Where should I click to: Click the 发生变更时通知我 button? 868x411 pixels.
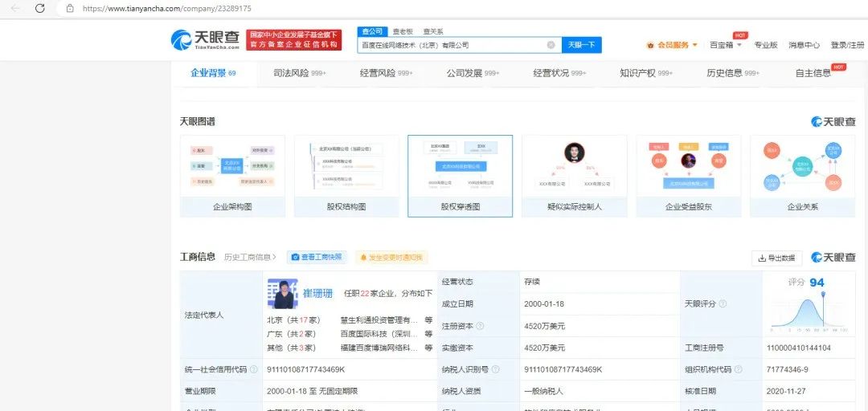[392, 257]
